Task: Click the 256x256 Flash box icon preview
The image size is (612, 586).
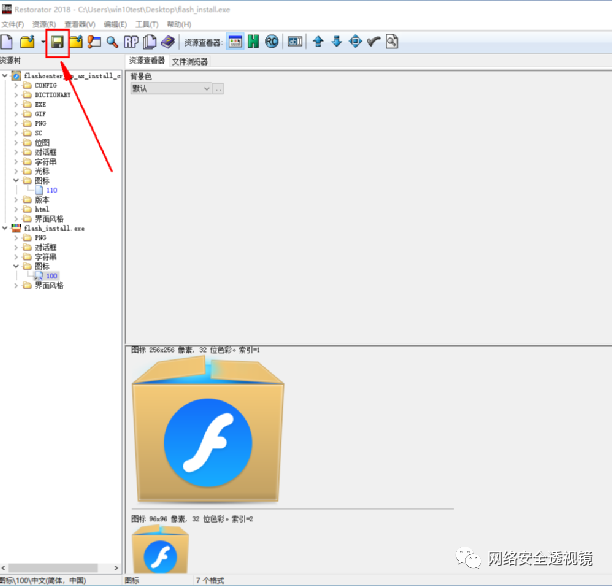Action: pos(208,429)
